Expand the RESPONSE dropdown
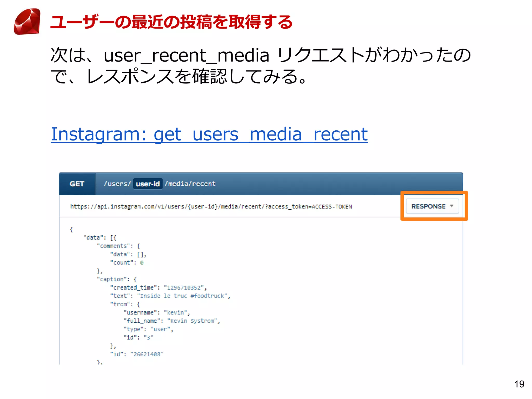532x399 pixels. (x=433, y=206)
